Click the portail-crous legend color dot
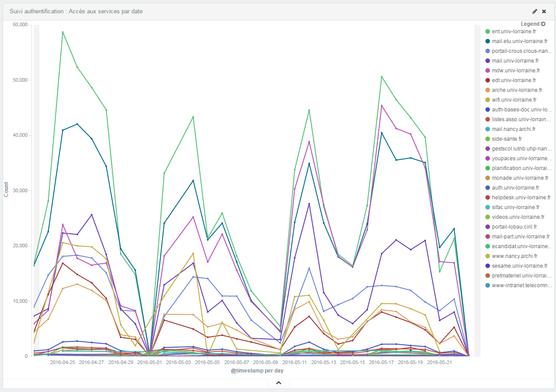The height and width of the screenshot is (392, 556). 488,51
